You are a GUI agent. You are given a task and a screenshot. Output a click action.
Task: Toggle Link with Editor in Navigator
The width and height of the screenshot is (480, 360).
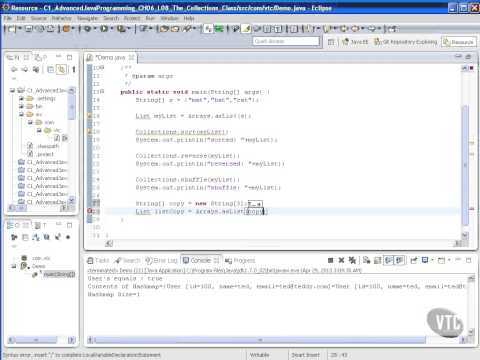click(61, 69)
